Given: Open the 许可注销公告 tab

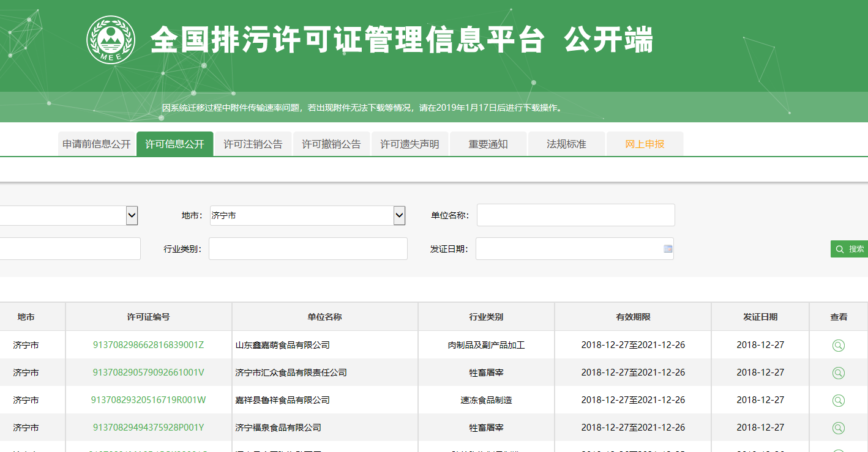Looking at the screenshot, I should 253,144.
